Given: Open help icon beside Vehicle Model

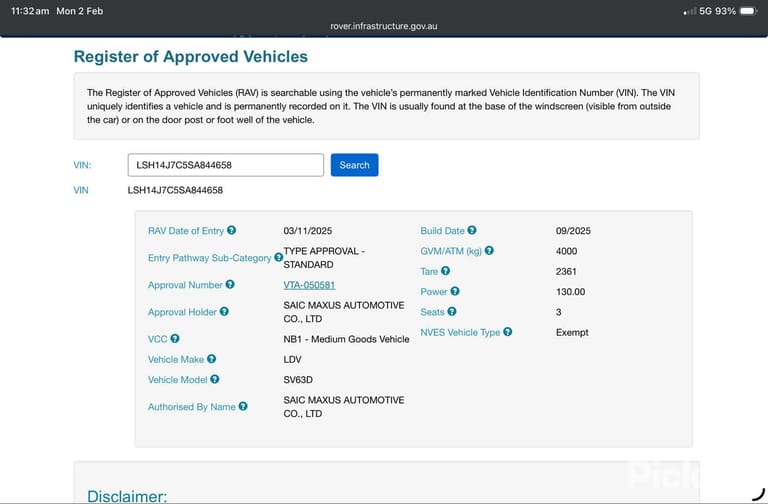Looking at the screenshot, I should click(215, 379).
